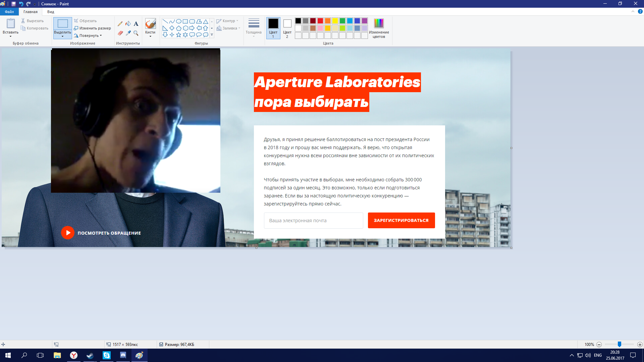Viewport: 644px width, 362px height.
Task: Choose the Line shape
Action: [x=165, y=21]
